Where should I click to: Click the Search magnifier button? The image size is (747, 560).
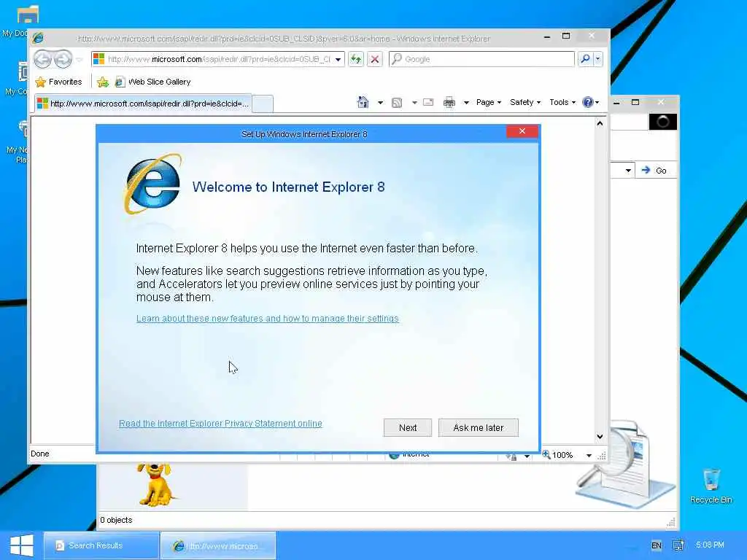[x=585, y=58]
